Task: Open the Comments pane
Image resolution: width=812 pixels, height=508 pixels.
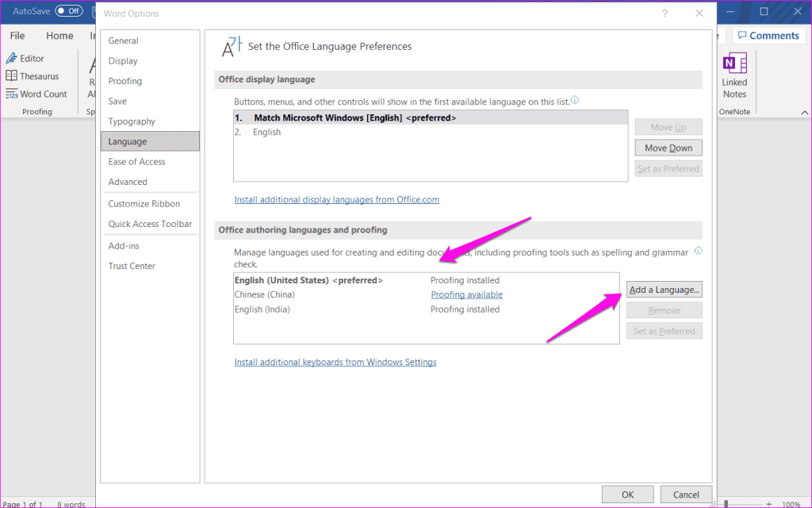Action: pos(768,35)
